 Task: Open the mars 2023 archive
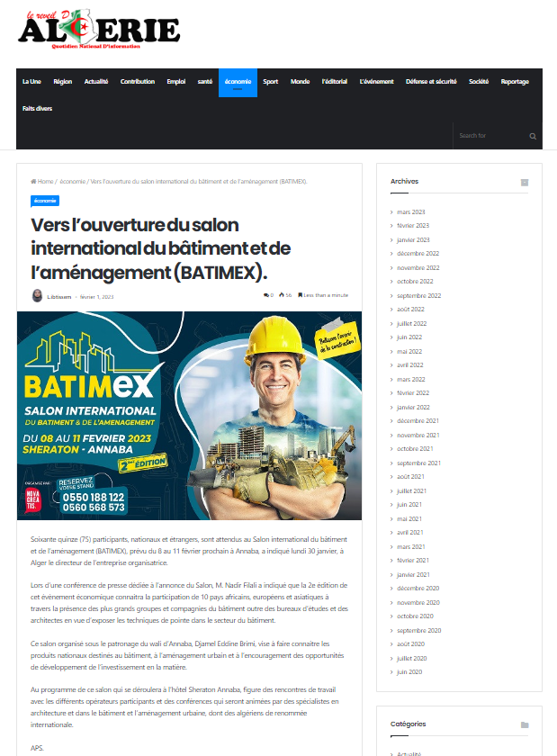[411, 212]
